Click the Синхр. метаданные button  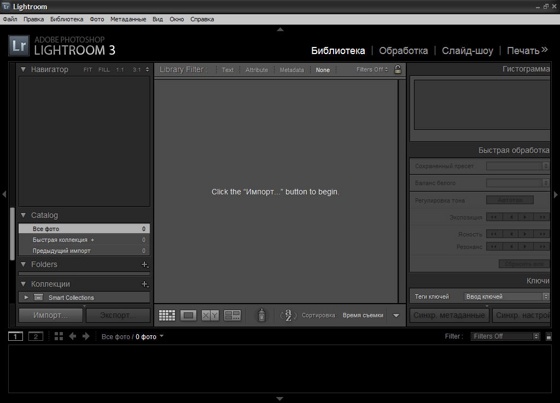coord(449,315)
